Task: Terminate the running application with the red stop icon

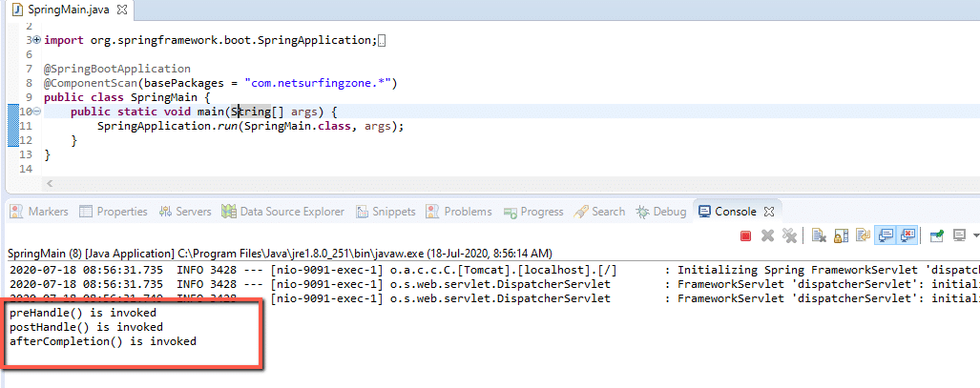Action: point(746,235)
